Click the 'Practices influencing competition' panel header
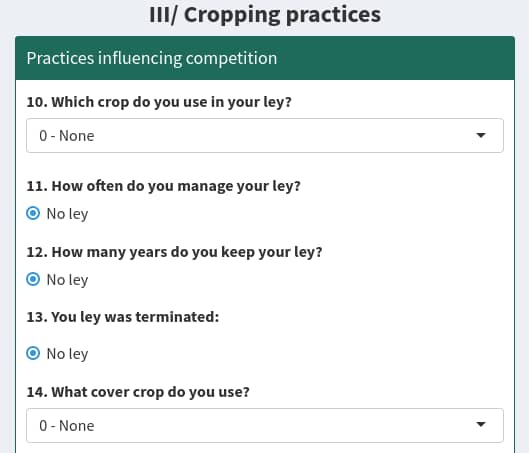Screen dimensions: 529x453 (x=152, y=58)
